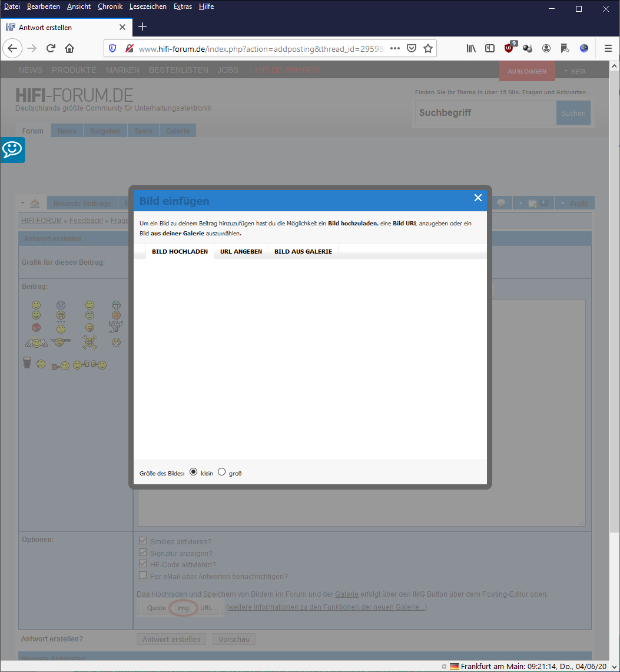Click the browser Back arrow

[x=12, y=48]
